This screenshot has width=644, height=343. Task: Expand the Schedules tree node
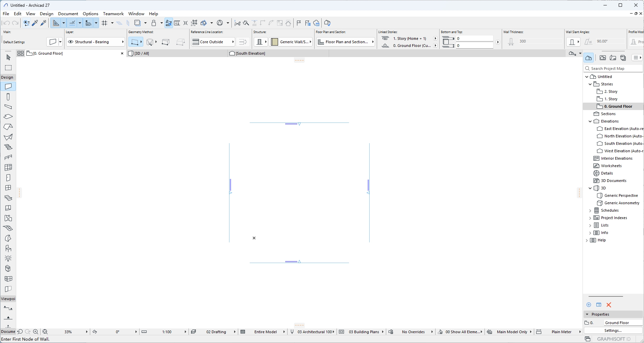tap(590, 210)
